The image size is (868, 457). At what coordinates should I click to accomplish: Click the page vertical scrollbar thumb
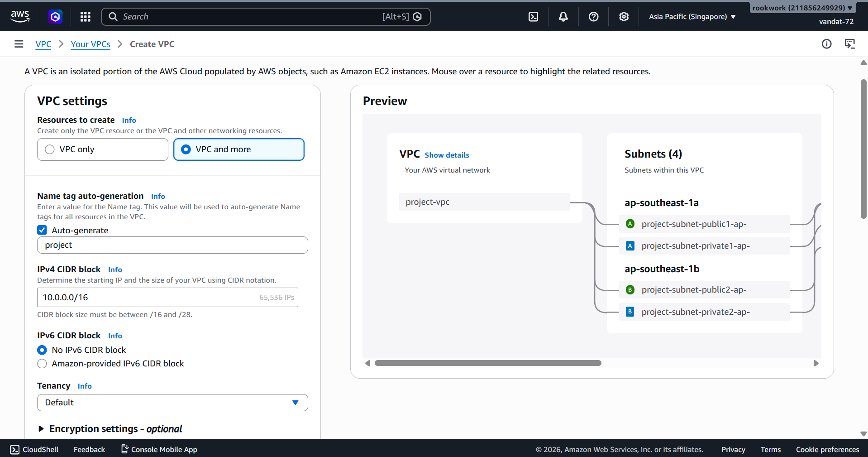(x=863, y=149)
